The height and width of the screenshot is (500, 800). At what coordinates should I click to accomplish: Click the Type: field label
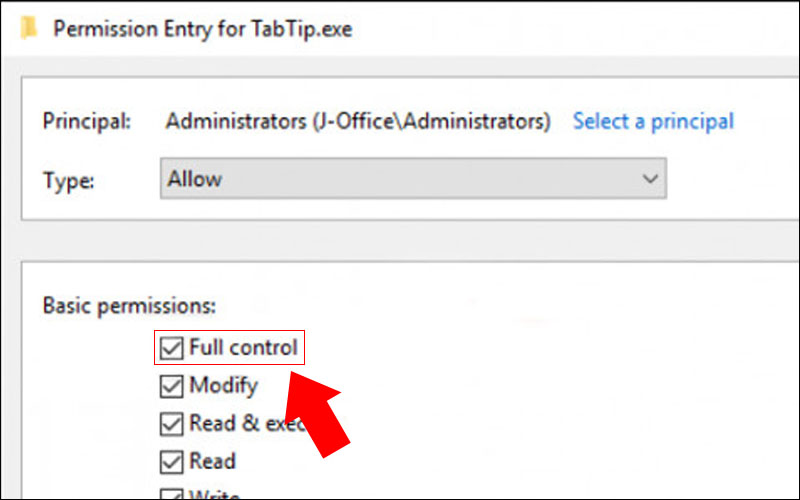tap(68, 181)
